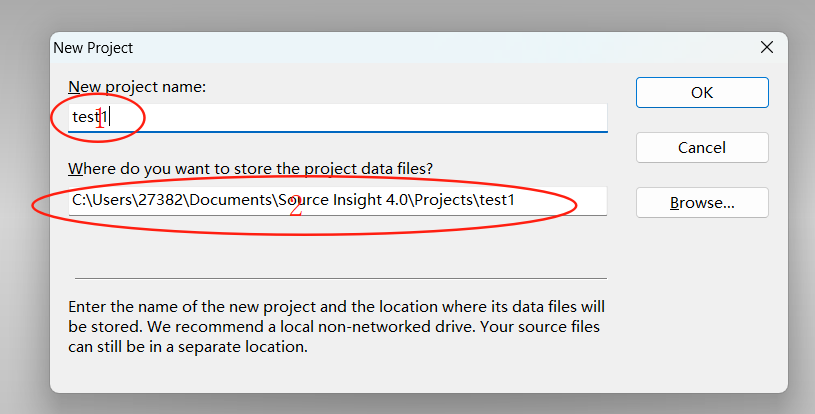815x414 pixels.
Task: Confirm the new project with OK
Action: coord(702,92)
